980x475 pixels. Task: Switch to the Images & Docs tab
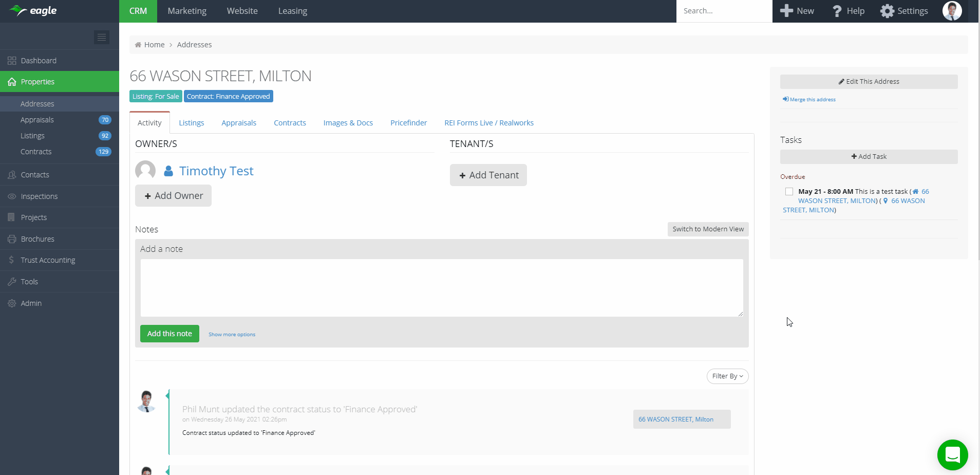[348, 123]
